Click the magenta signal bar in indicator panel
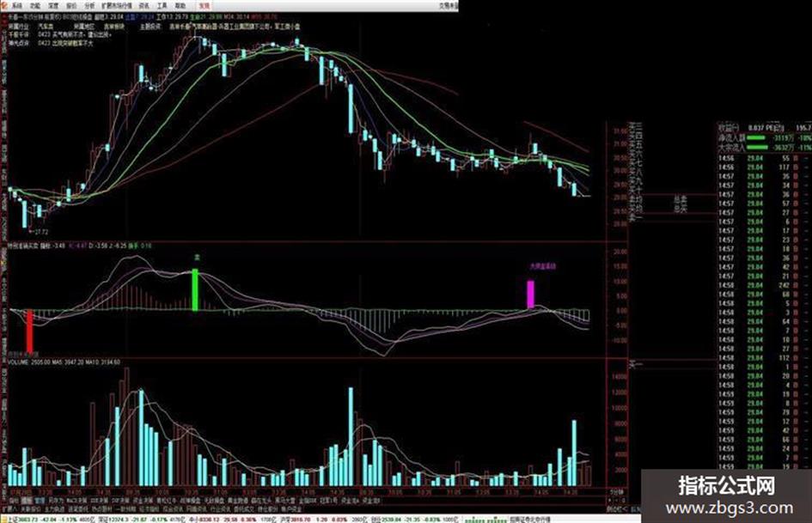Image resolution: width=812 pixels, height=523 pixels. (x=531, y=295)
